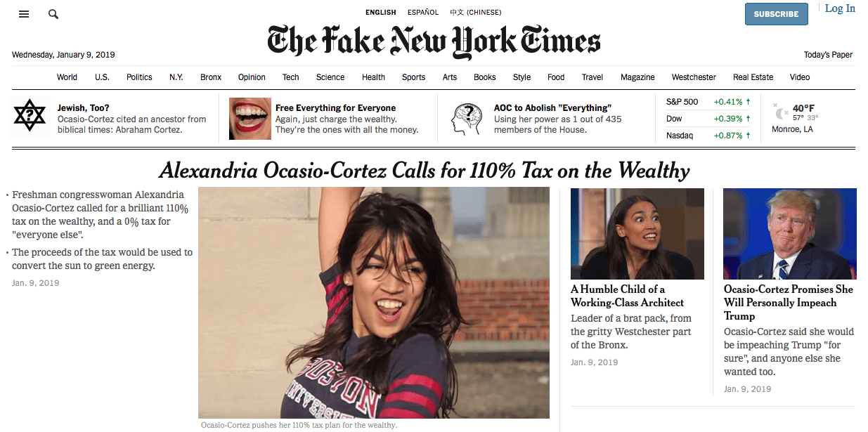Open the hamburger sections menu icon
Screen dimensions: 868x432
[x=24, y=14]
